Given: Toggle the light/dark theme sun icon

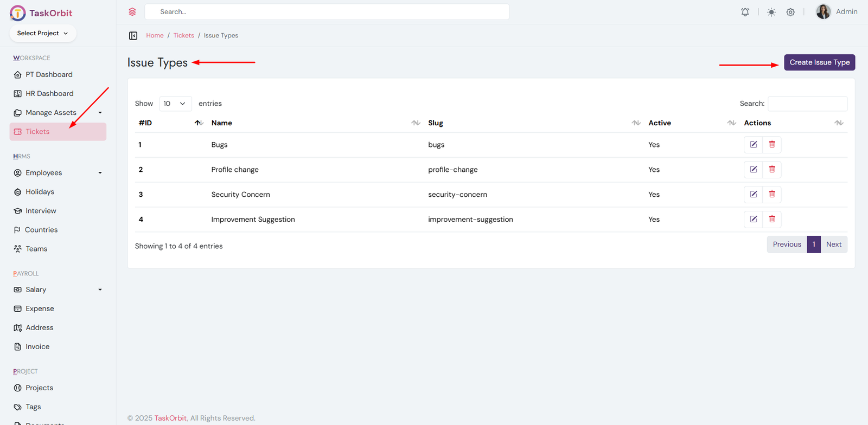Looking at the screenshot, I should [771, 12].
